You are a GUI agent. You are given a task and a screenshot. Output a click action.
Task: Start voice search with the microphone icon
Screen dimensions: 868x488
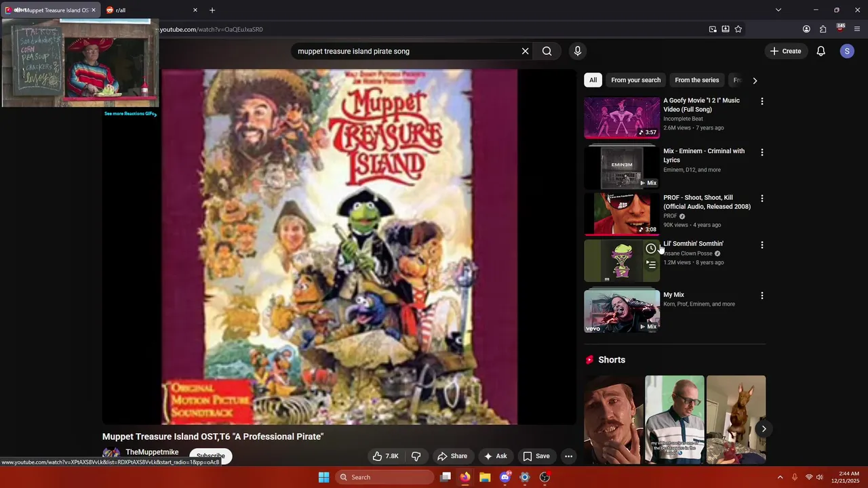578,51
